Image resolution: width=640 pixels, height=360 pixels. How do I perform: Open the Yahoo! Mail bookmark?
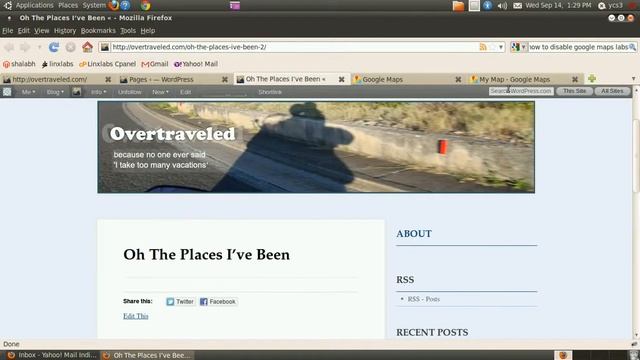click(x=196, y=64)
